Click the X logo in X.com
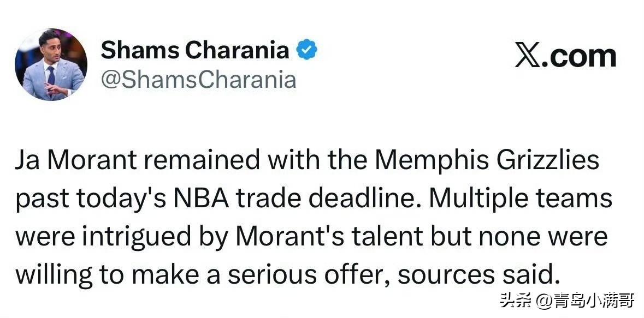644x318 pixels. [528, 57]
